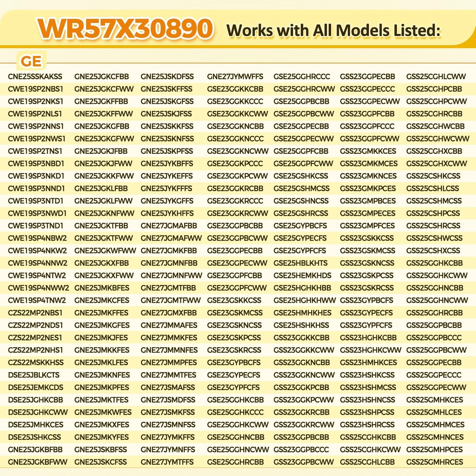This screenshot has height=476, width=476.
Task: Click model GSS23GSKRCSS
Action: coord(367,288)
